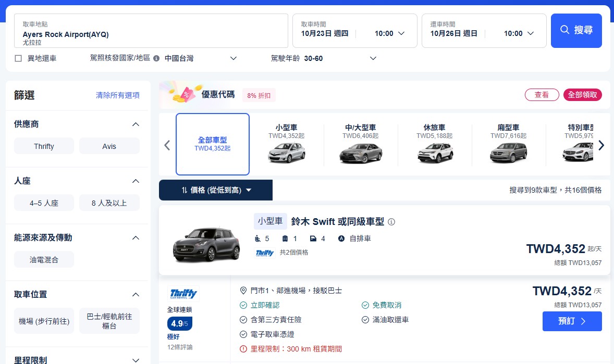Open the 價格 (從低到高) sort dropdown
The image size is (614, 364).
215,190
